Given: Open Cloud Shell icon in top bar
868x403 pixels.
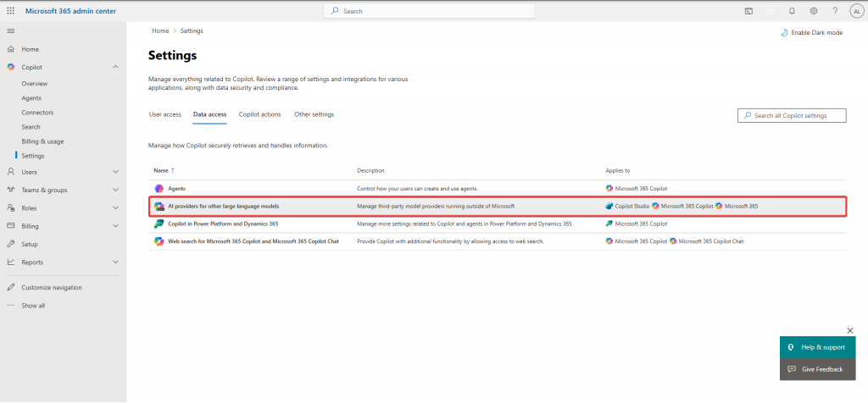Looking at the screenshot, I should pos(748,10).
